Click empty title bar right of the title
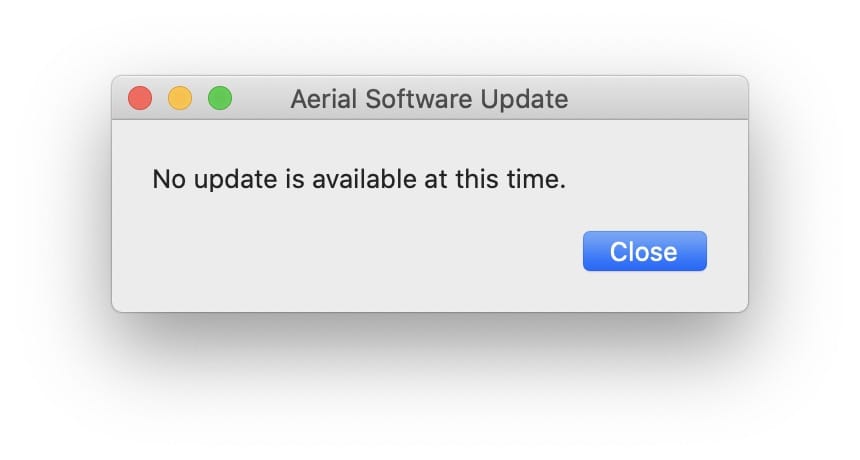This screenshot has width=860, height=460. coord(658,99)
